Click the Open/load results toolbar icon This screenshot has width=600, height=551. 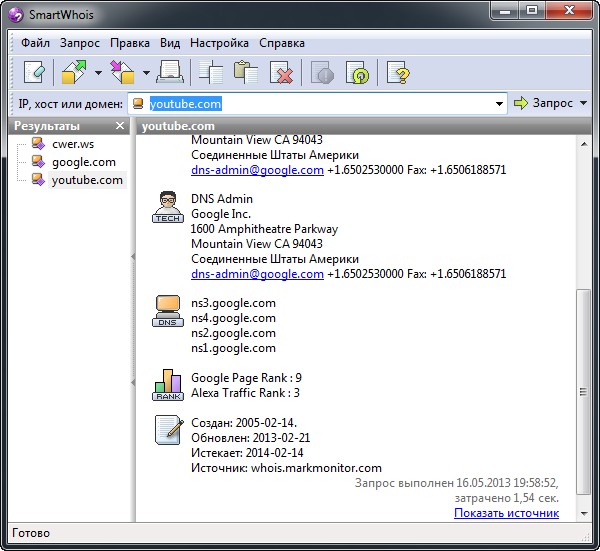[x=74, y=72]
